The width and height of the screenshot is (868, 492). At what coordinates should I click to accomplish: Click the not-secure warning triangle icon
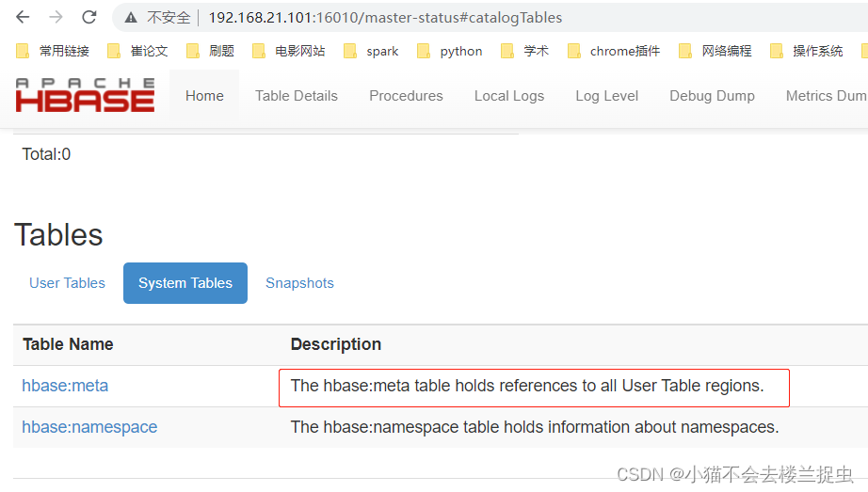pyautogui.click(x=131, y=18)
